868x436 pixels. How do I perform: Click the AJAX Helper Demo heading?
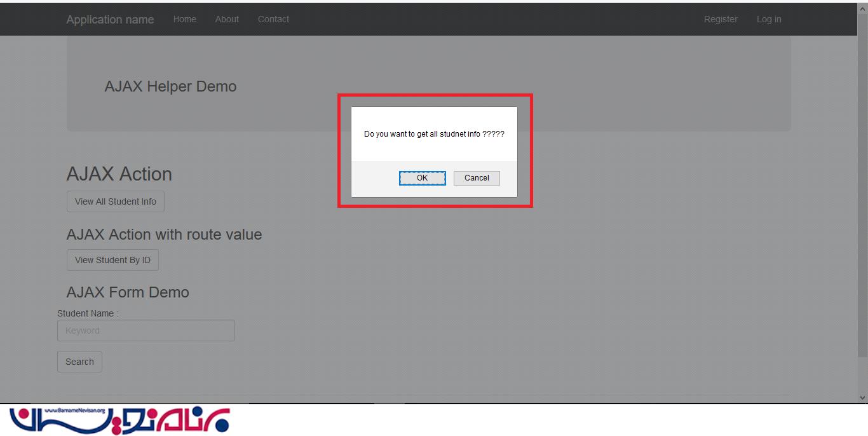click(x=170, y=86)
